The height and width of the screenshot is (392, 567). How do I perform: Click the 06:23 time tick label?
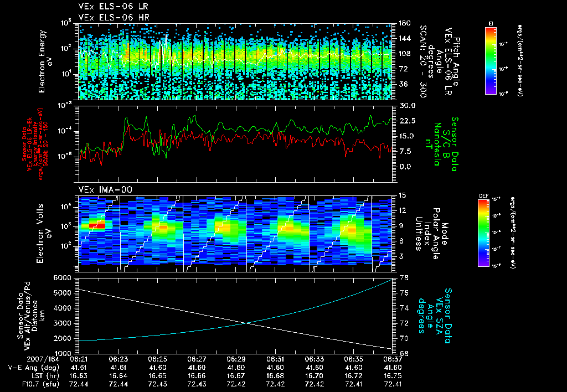(118, 359)
